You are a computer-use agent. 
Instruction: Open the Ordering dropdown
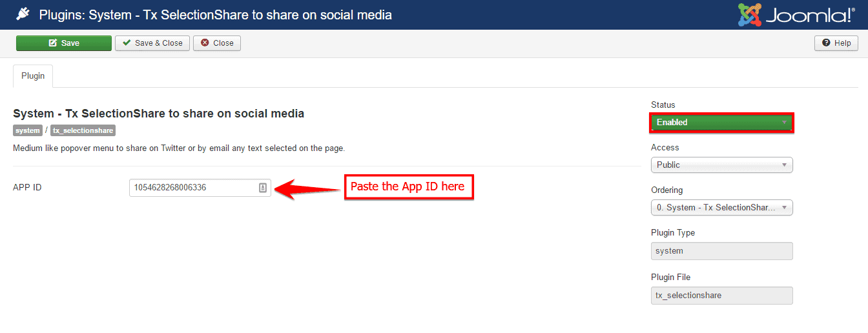coord(721,208)
